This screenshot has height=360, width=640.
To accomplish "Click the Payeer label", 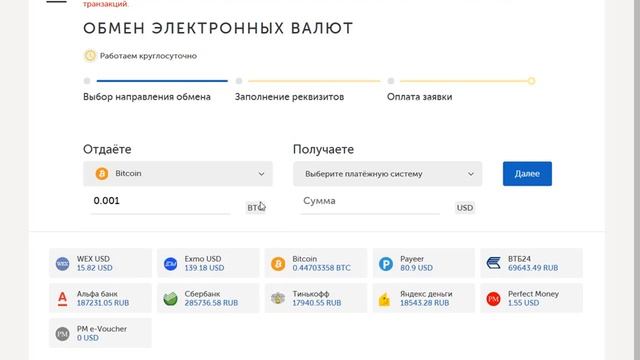I will coord(412,259).
